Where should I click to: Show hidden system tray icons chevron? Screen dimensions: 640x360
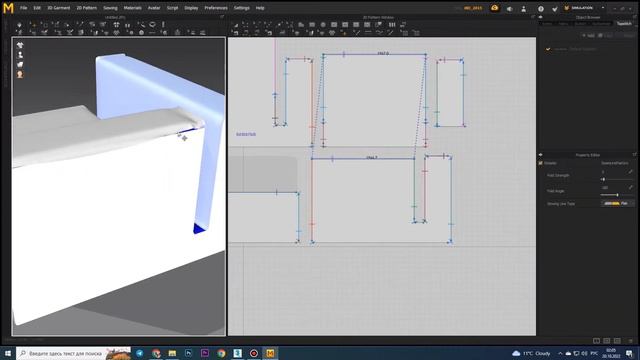(560, 353)
